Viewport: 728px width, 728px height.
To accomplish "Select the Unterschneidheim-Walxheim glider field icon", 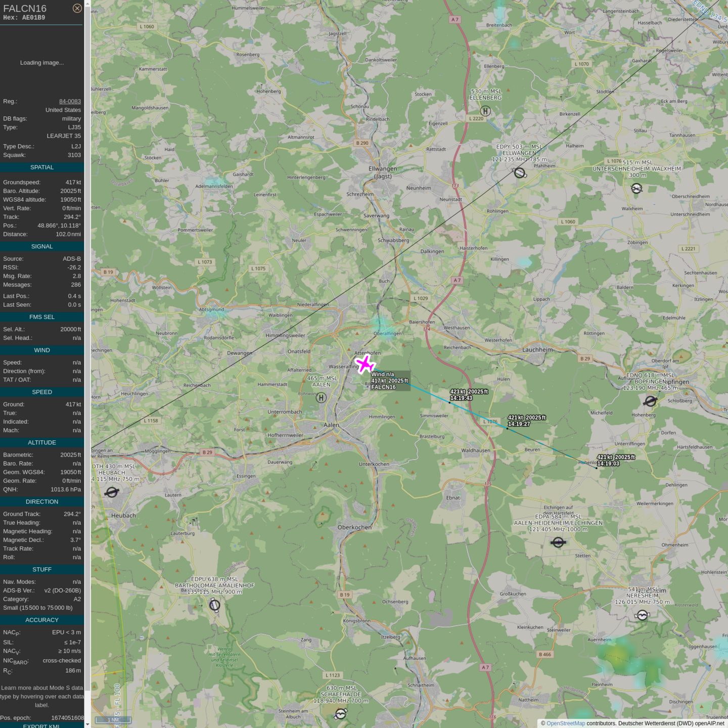I will (x=636, y=189).
